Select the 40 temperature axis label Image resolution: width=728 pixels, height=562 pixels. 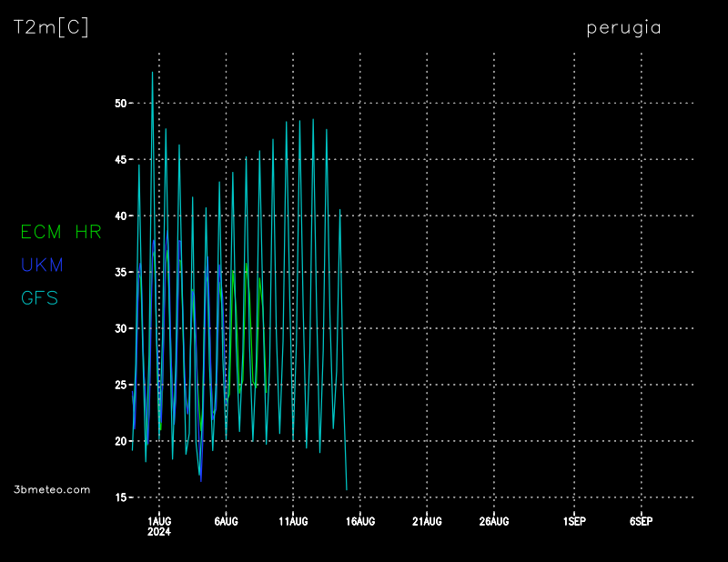point(120,216)
